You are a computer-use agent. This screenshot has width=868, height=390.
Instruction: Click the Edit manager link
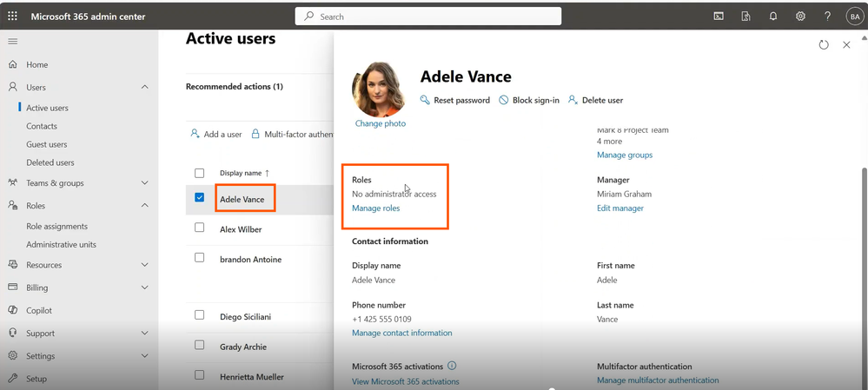click(x=620, y=208)
